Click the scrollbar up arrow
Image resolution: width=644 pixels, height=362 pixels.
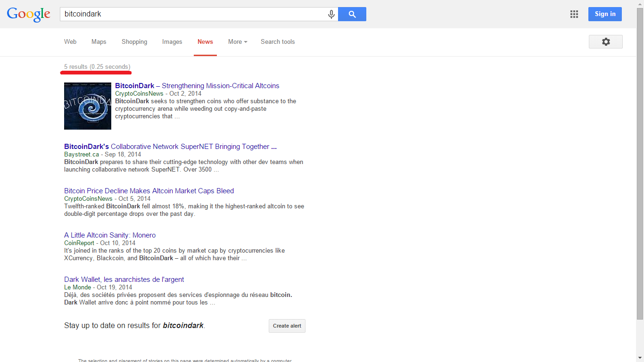click(x=640, y=4)
